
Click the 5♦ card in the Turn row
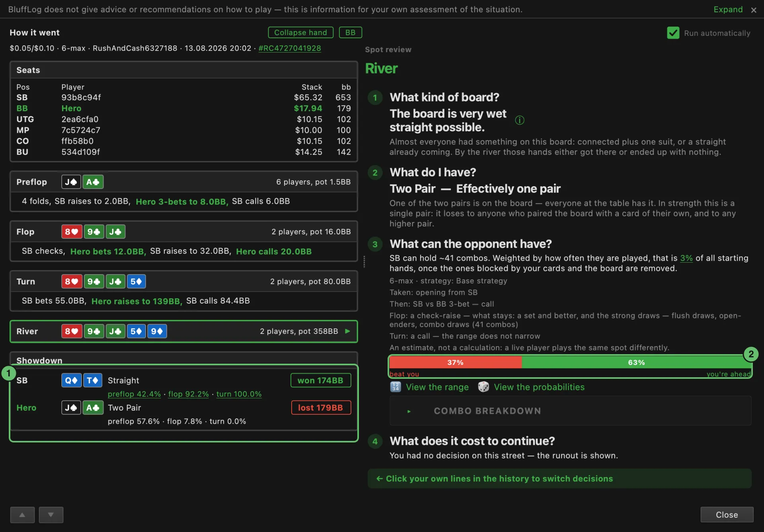[136, 281]
